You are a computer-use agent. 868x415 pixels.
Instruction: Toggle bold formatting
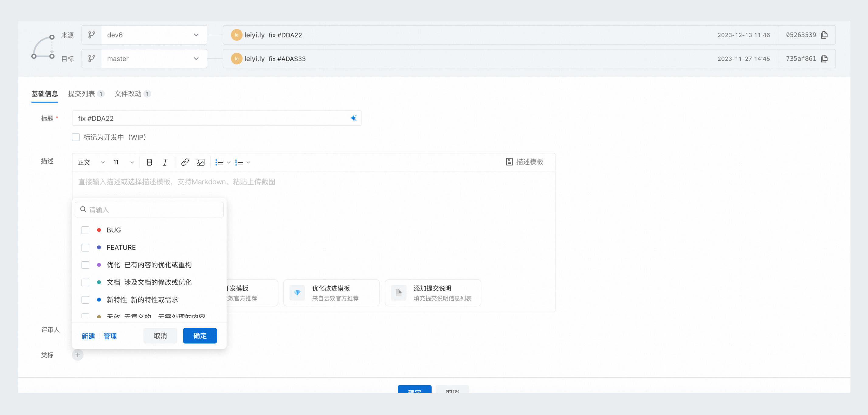click(x=150, y=162)
